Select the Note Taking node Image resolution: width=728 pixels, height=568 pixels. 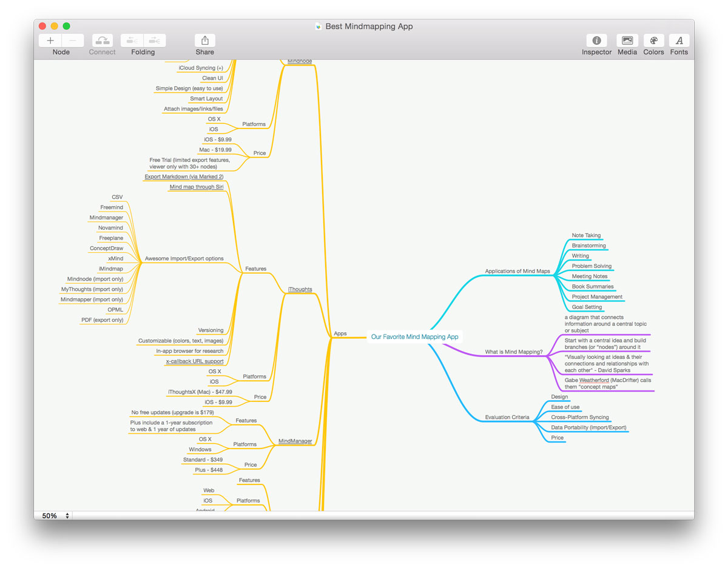586,235
